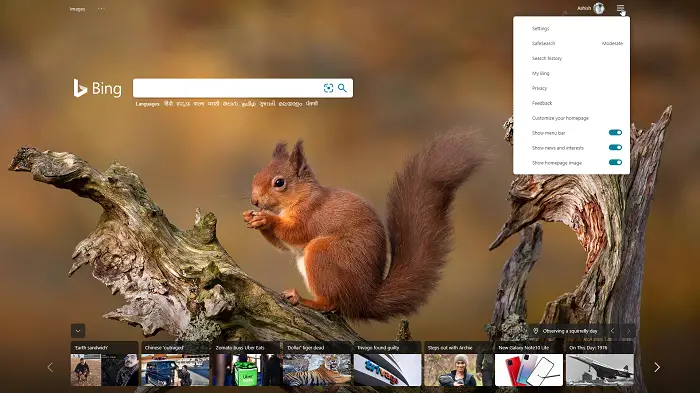Open Settings from the menu
This screenshot has height=393, width=700.
pyautogui.click(x=541, y=29)
